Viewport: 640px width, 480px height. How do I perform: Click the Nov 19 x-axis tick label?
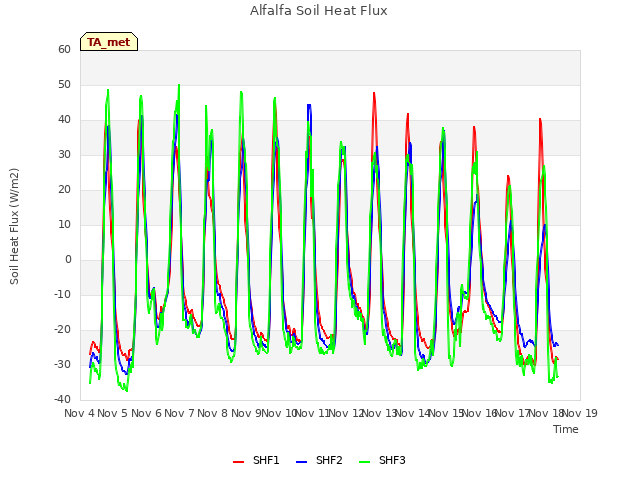[580, 413]
